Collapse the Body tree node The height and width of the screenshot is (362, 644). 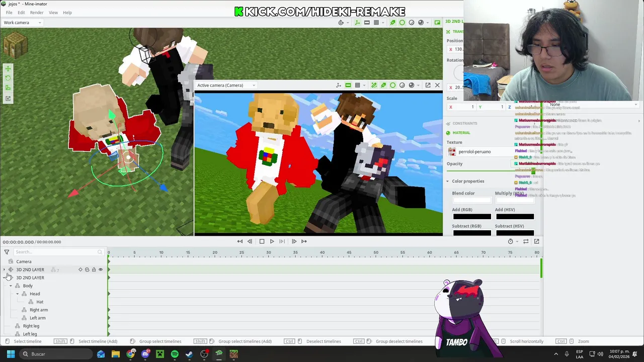pyautogui.click(x=11, y=286)
